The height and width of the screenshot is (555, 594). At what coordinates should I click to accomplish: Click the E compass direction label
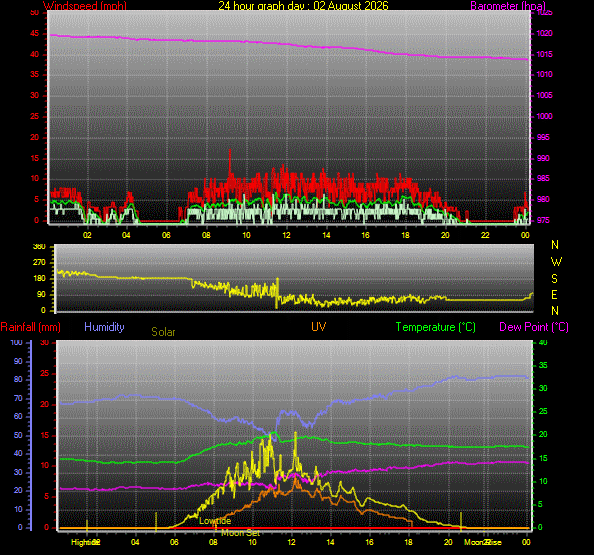point(555,295)
